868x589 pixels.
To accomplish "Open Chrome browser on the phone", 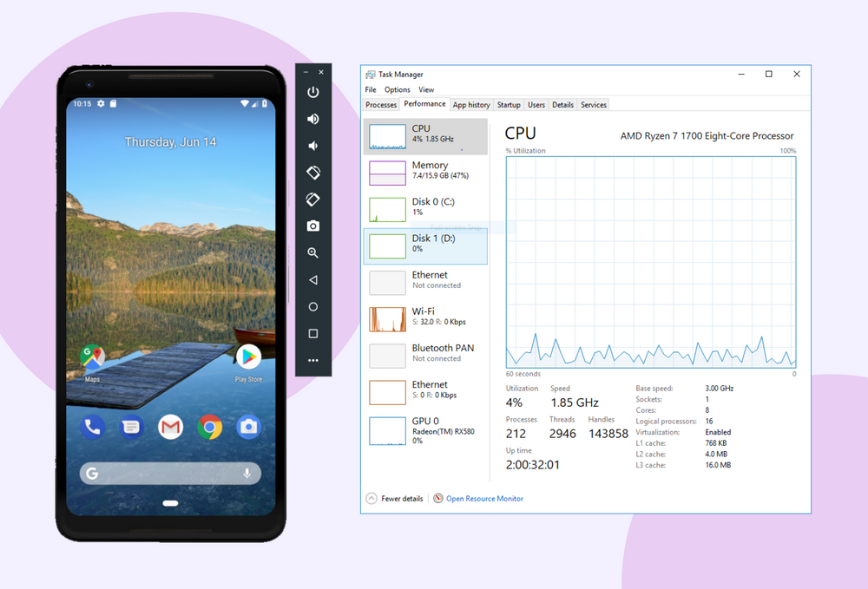I will point(209,427).
